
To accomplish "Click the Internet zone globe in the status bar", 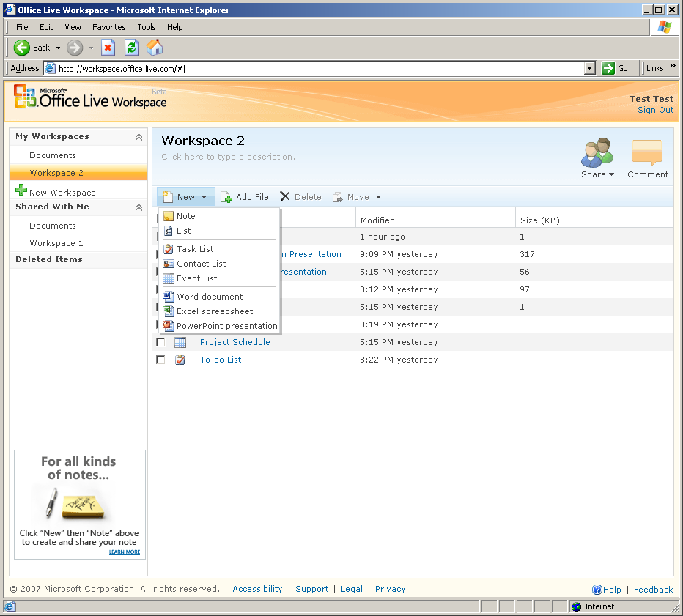I will point(576,606).
